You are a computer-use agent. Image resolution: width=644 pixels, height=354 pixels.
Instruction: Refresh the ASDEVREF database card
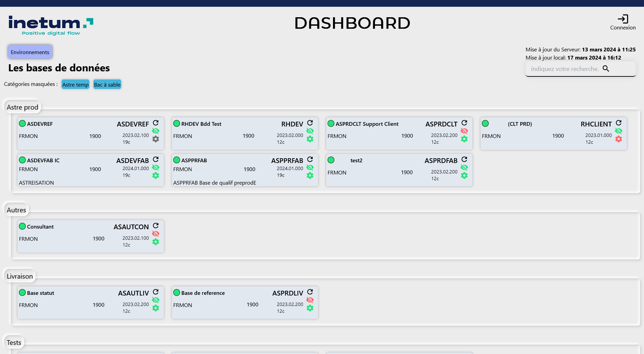(x=156, y=123)
